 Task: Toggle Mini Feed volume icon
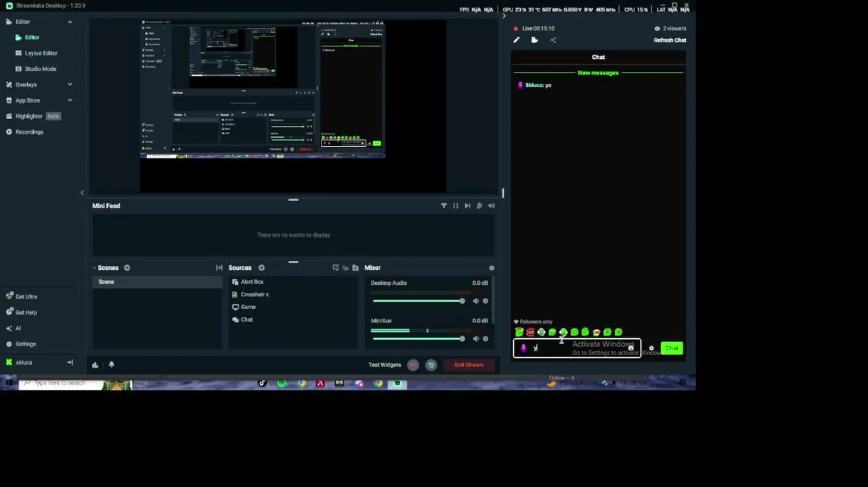click(x=492, y=206)
